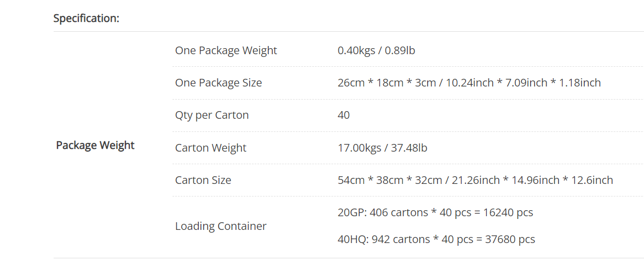Click the Carton Size label
644x260 pixels.
click(x=203, y=180)
